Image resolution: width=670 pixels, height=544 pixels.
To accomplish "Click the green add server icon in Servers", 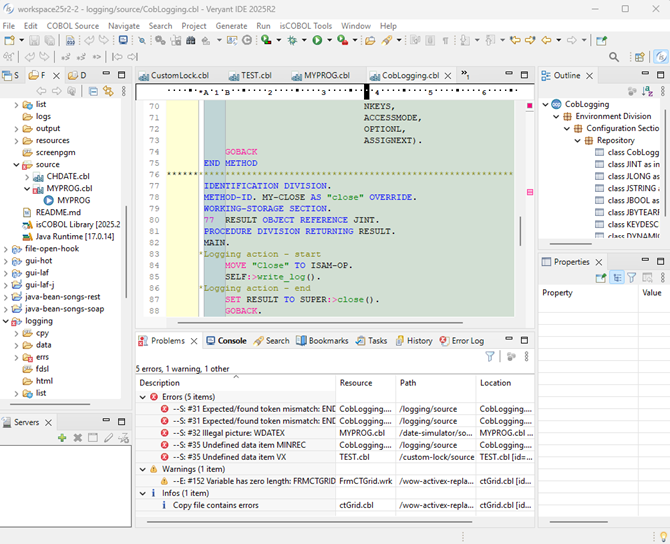I will 62,437.
